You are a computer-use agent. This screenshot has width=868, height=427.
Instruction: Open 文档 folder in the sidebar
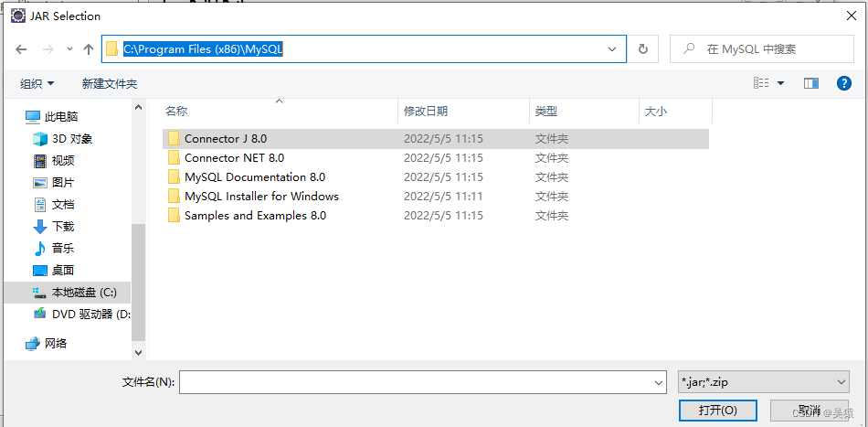(54, 205)
